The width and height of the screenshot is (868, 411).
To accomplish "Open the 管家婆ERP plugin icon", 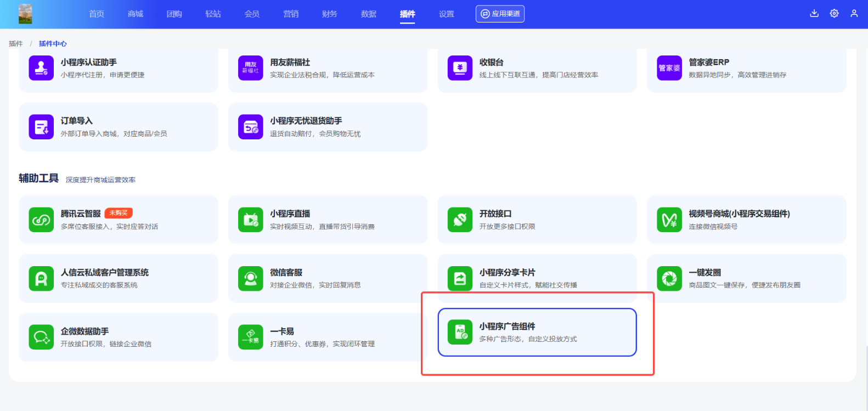I will [x=669, y=68].
